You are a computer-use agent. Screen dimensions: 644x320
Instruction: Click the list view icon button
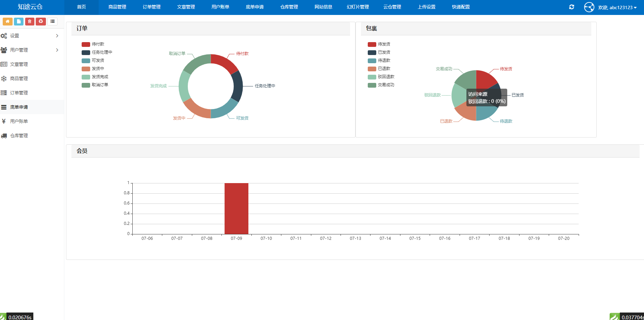tap(52, 21)
